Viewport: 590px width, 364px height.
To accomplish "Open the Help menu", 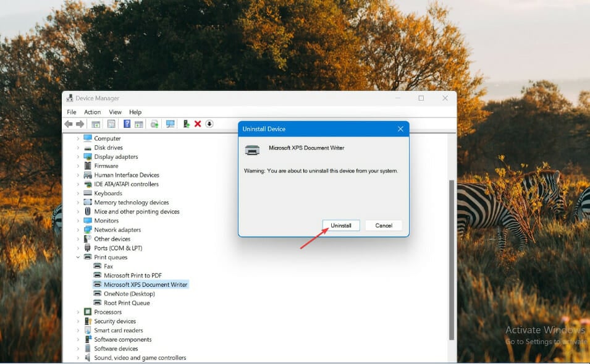I will [x=135, y=112].
